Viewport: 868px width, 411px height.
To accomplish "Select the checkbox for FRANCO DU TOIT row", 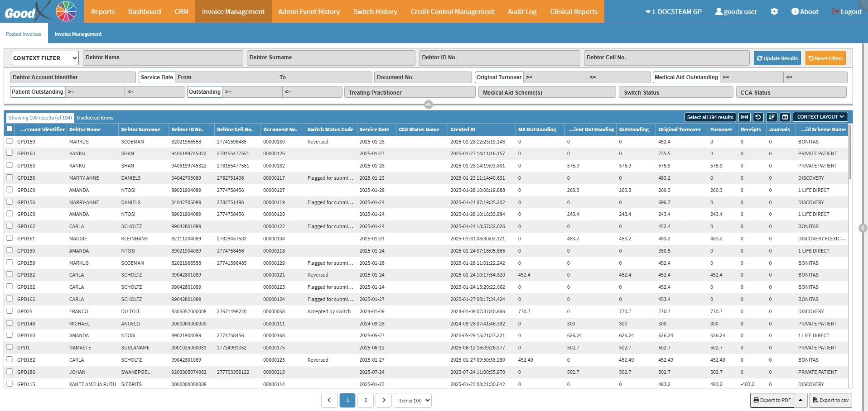I will click(x=10, y=311).
